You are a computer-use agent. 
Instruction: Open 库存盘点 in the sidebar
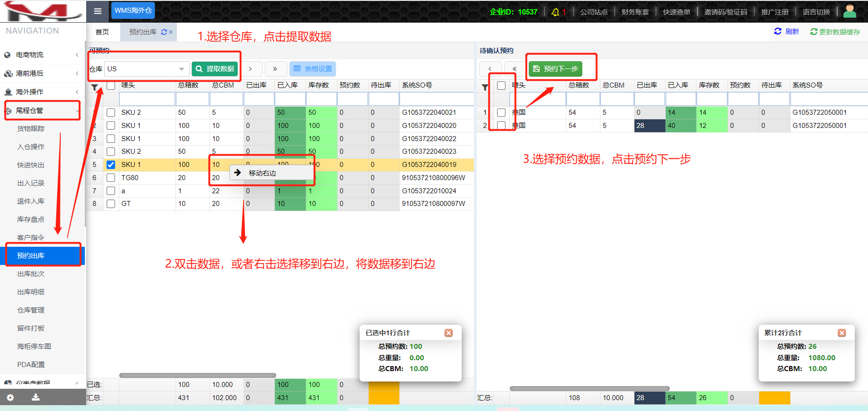(x=31, y=220)
